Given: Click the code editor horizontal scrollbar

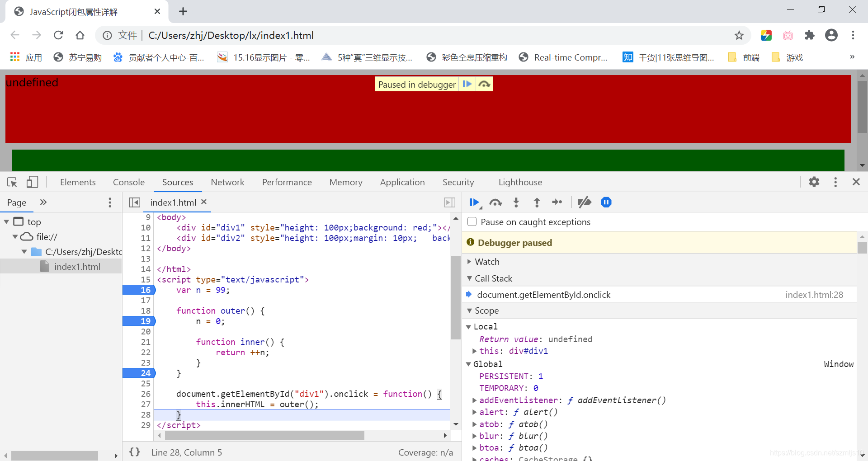Looking at the screenshot, I should [x=265, y=435].
